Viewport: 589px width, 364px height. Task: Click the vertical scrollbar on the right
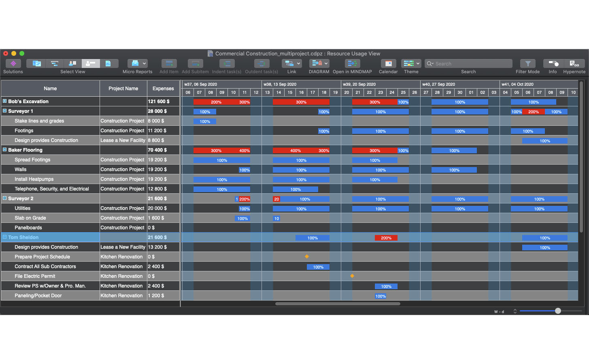point(581,157)
